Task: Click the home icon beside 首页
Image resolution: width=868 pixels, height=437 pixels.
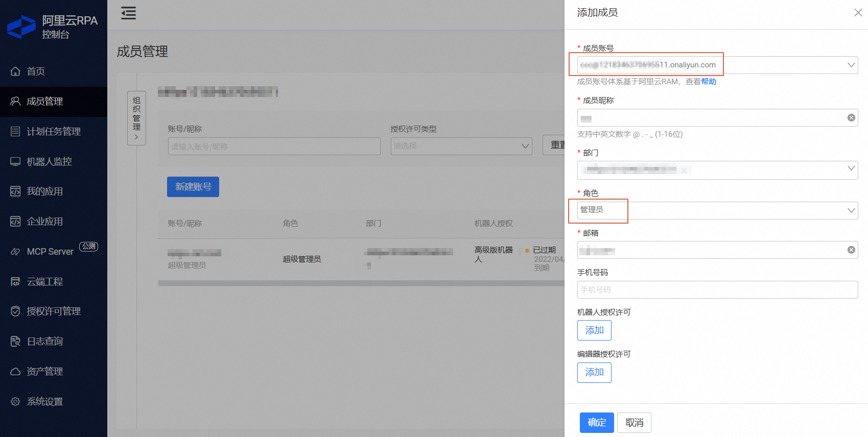Action: click(x=15, y=71)
